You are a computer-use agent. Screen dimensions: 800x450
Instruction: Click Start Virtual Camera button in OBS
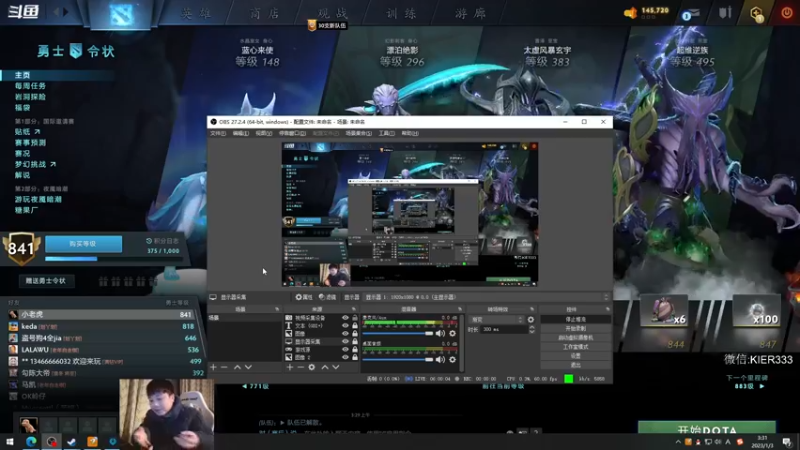coord(576,338)
